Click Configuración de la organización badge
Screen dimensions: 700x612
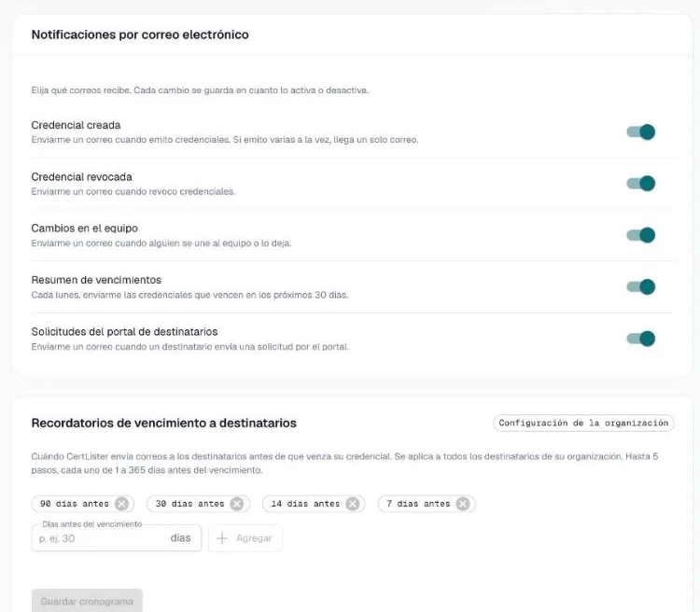click(x=583, y=424)
